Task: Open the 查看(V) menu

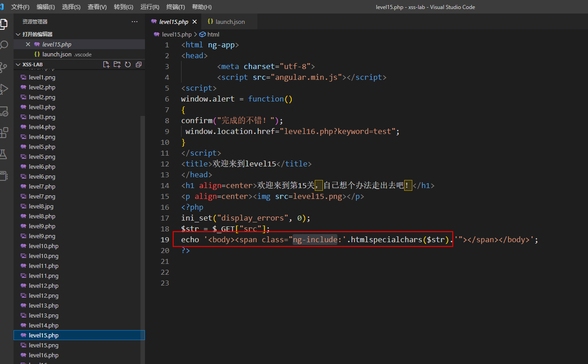Action: click(x=97, y=7)
